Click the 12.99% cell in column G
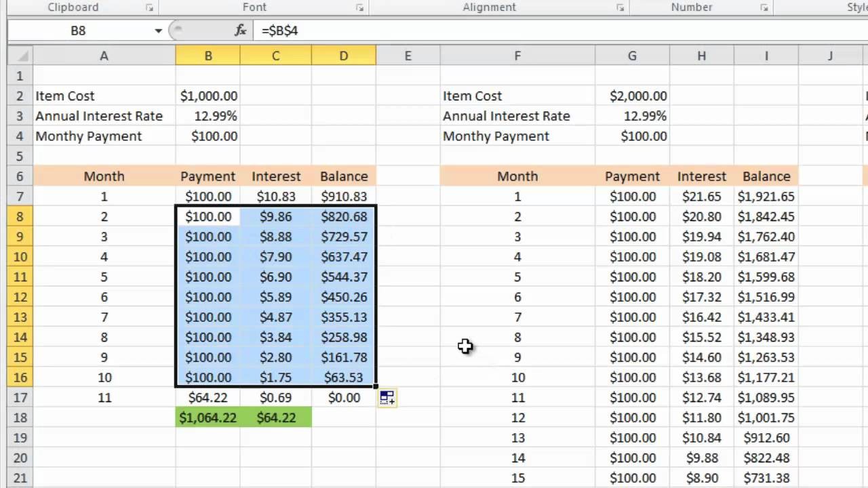868x488 pixels. pos(632,116)
